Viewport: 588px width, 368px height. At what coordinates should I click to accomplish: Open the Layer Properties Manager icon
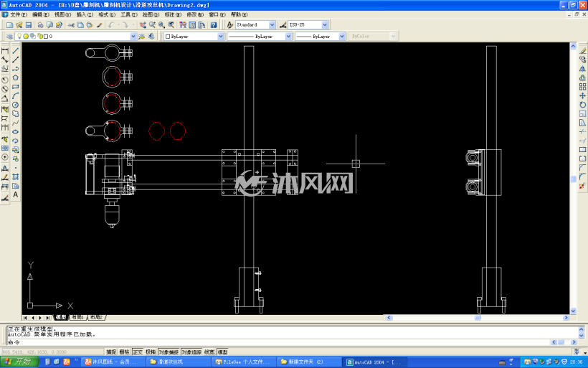pos(10,37)
